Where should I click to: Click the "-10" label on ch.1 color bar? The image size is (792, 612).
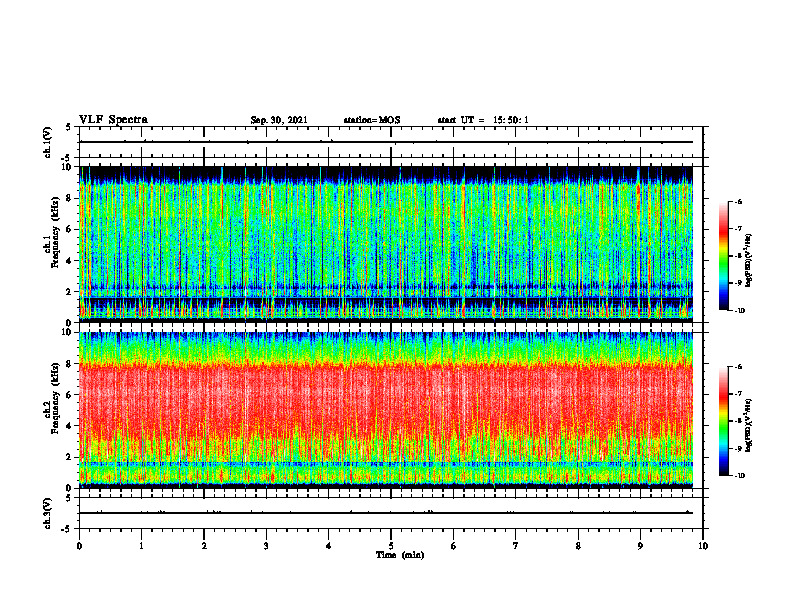point(740,311)
